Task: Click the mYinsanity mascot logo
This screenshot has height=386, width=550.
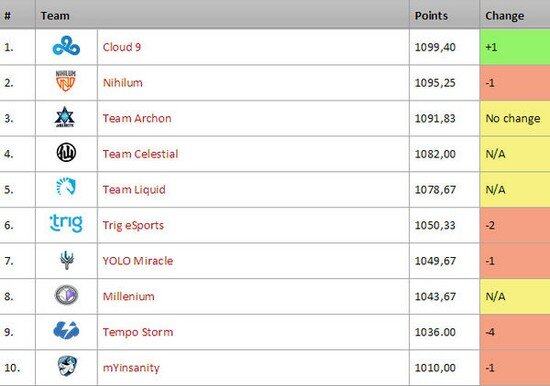Action: coord(67,366)
